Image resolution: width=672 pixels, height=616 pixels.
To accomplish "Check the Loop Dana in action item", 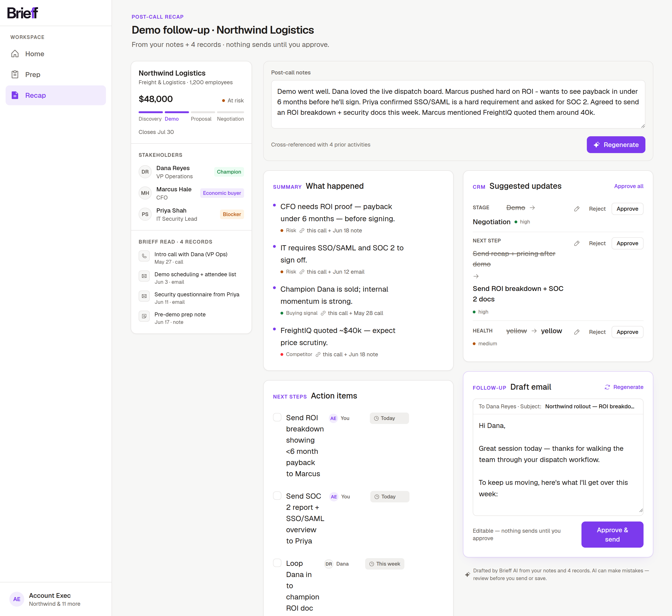I will [x=277, y=563].
